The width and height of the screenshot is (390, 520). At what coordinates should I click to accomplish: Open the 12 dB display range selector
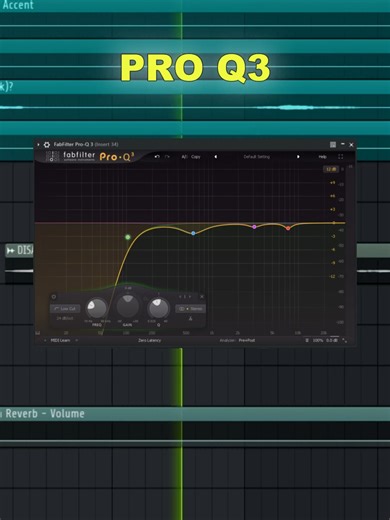point(331,169)
